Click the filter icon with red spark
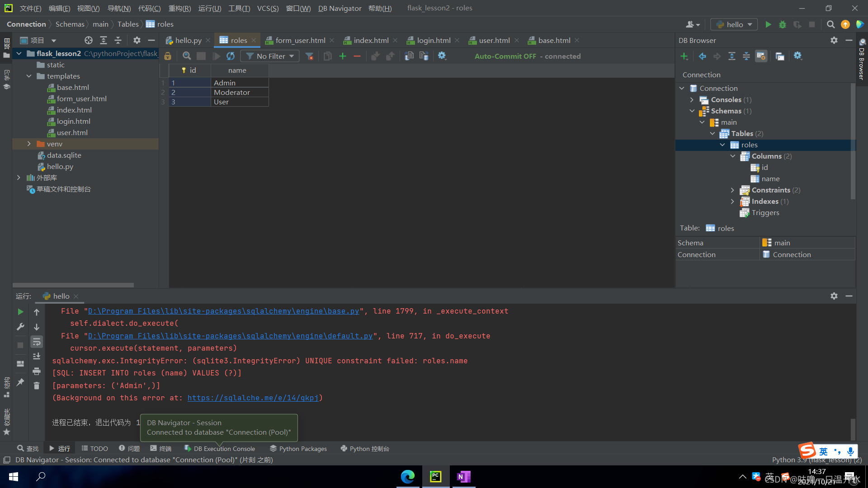Image resolution: width=868 pixels, height=488 pixels. pyautogui.click(x=309, y=56)
